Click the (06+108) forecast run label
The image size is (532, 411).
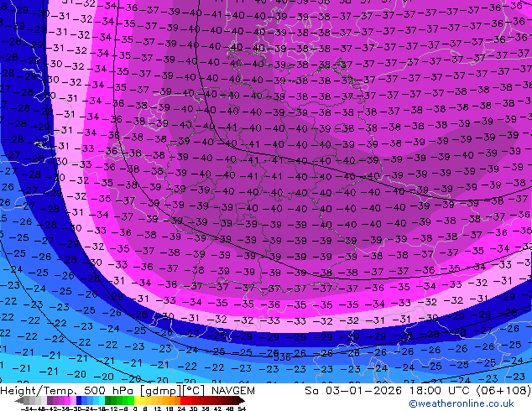[503, 391]
